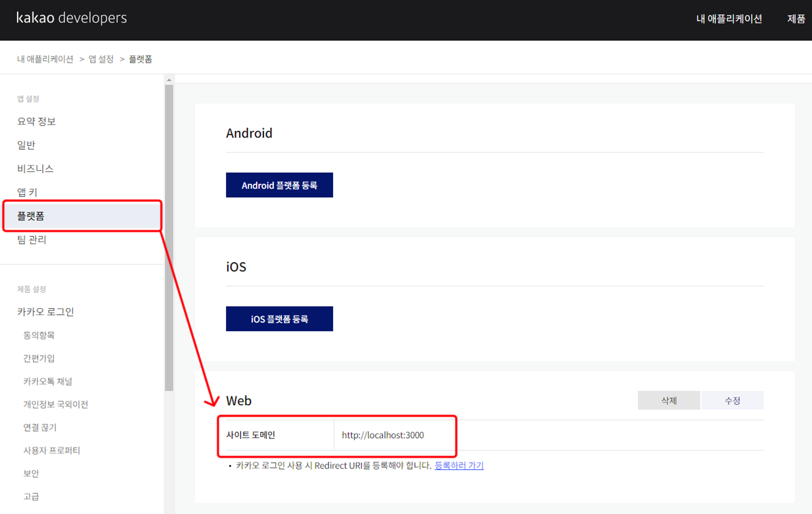Open the 일반 settings item
812x514 pixels.
click(26, 145)
